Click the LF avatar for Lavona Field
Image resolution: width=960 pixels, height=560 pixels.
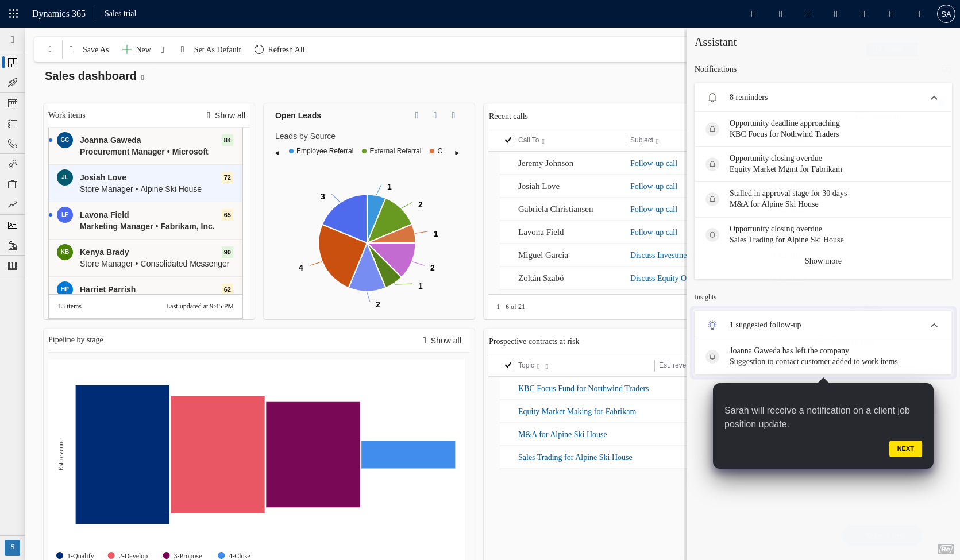coord(65,214)
